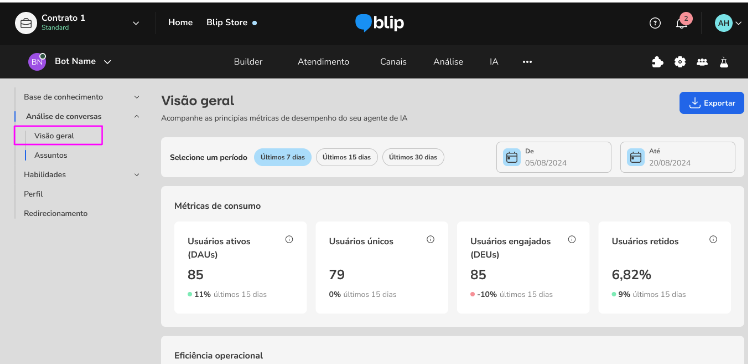Screen dimensions: 748x364
Task: Show info for Usuários ativos (DAUs)
Action: click(289, 239)
